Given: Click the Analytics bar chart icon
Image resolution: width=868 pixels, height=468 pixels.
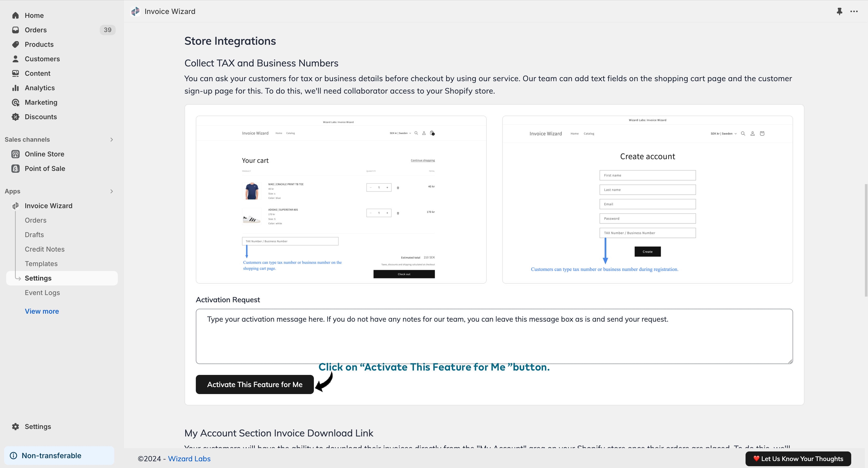Looking at the screenshot, I should (x=16, y=88).
